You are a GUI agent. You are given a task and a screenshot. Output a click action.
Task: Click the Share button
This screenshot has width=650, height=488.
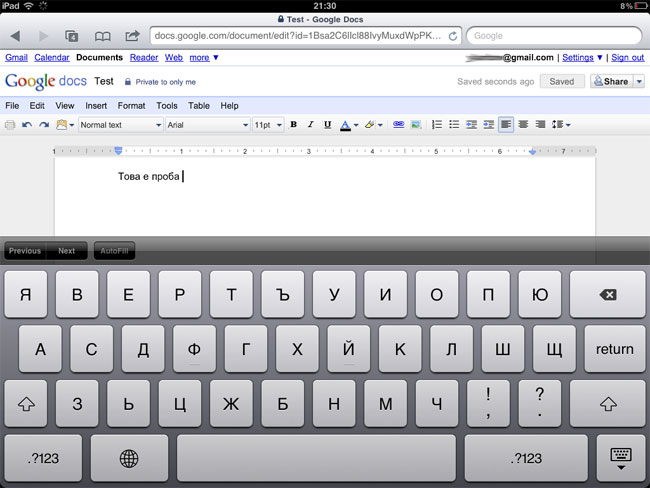[612, 82]
